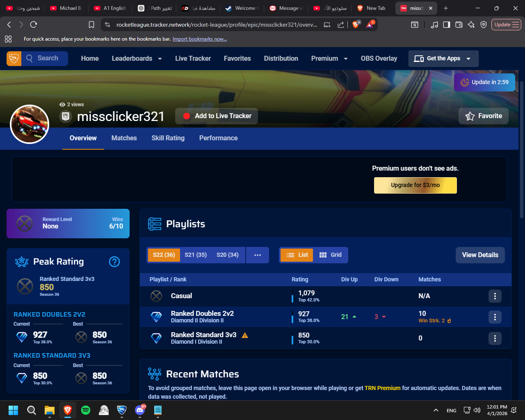This screenshot has height=420, width=525.
Task: Click the Update in 2:59 button
Action: click(x=484, y=82)
